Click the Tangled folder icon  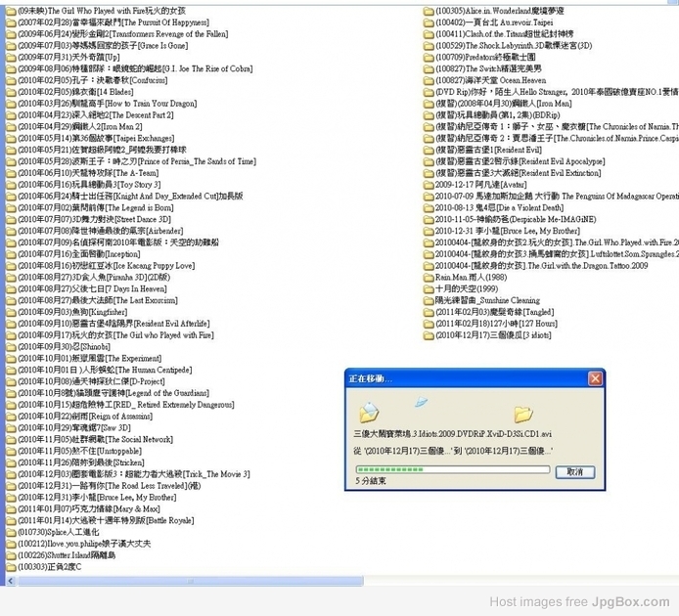pos(428,312)
